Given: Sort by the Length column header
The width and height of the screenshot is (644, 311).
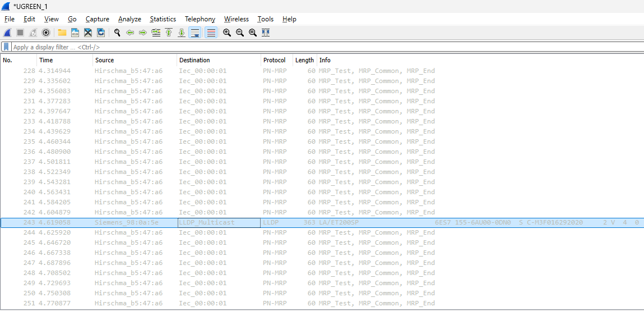Looking at the screenshot, I should [305, 60].
